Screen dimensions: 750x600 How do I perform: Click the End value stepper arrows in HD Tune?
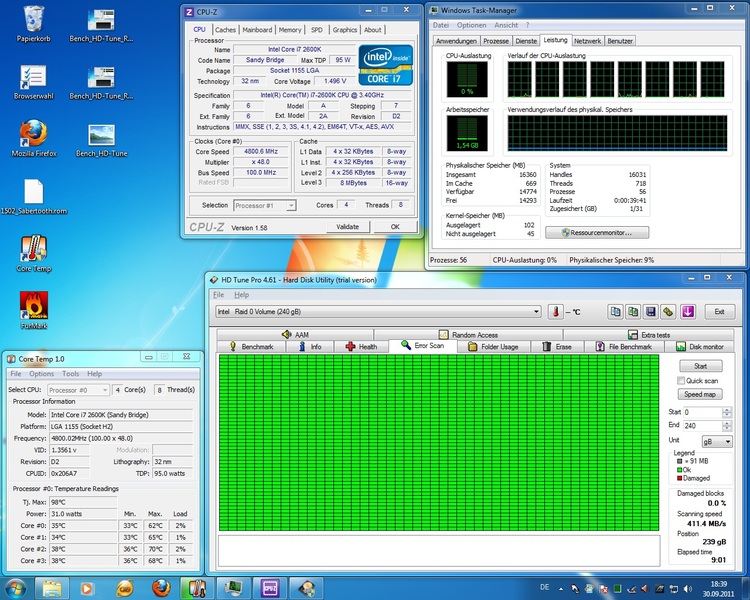point(727,426)
